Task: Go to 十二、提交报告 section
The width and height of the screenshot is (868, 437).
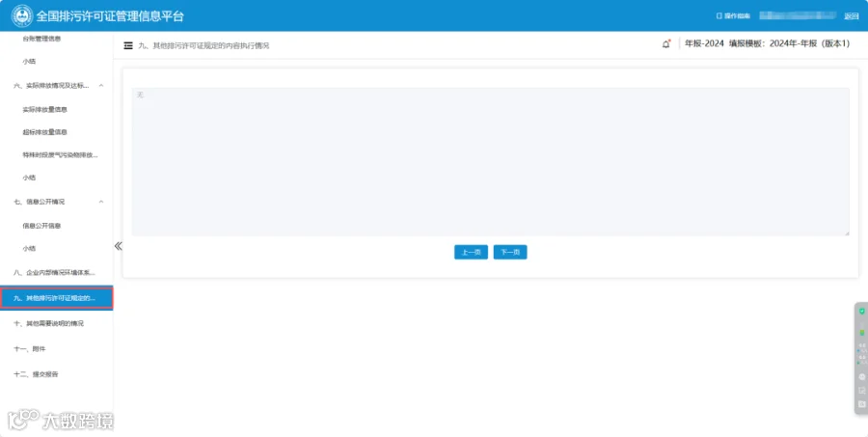Action: [x=36, y=374]
